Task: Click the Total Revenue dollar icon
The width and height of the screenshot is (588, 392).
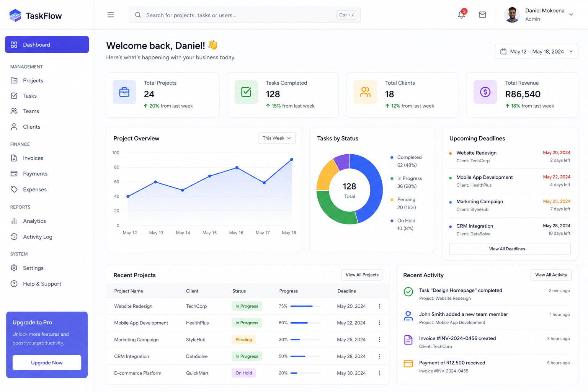Action: 485,92
